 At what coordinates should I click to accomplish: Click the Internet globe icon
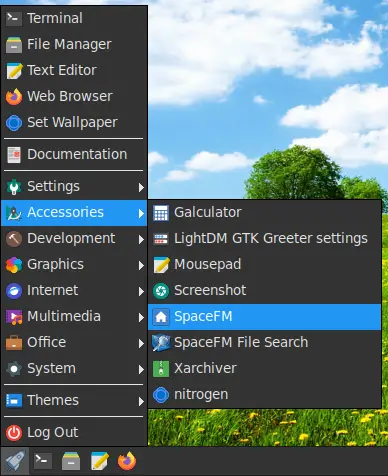14,291
